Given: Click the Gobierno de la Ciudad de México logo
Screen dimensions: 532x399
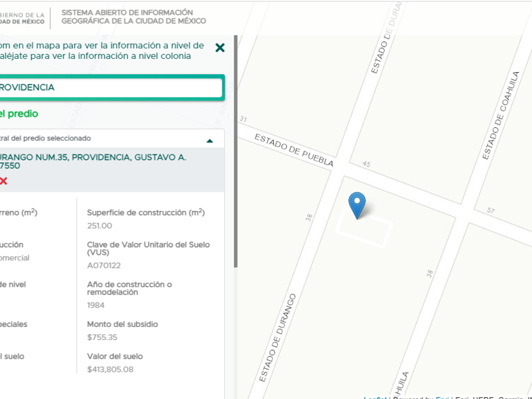Looking at the screenshot, I should (x=22, y=18).
